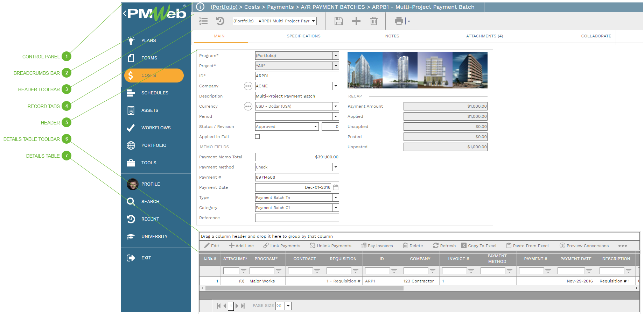Viewport: 644px width, 316px height.
Task: Open the Status dropdown showing Approved
Action: (315, 127)
